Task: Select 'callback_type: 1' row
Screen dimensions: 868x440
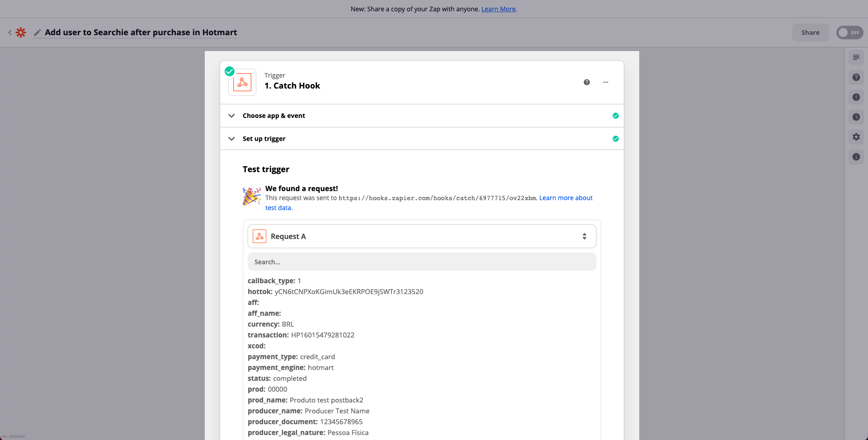Action: pos(274,281)
